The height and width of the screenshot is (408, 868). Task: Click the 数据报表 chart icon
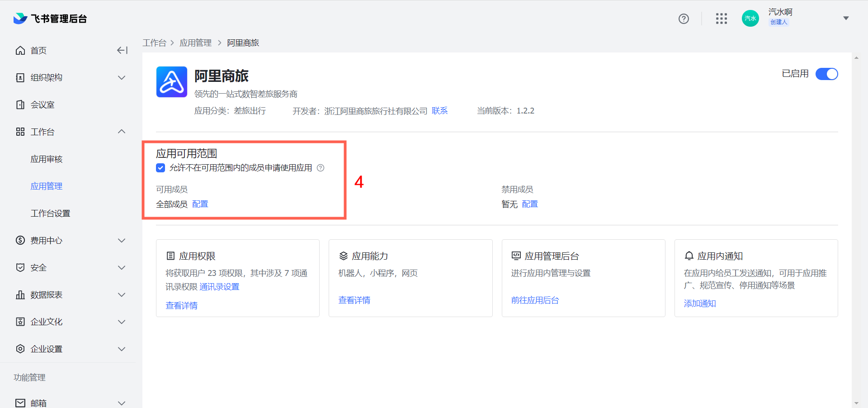(20, 294)
